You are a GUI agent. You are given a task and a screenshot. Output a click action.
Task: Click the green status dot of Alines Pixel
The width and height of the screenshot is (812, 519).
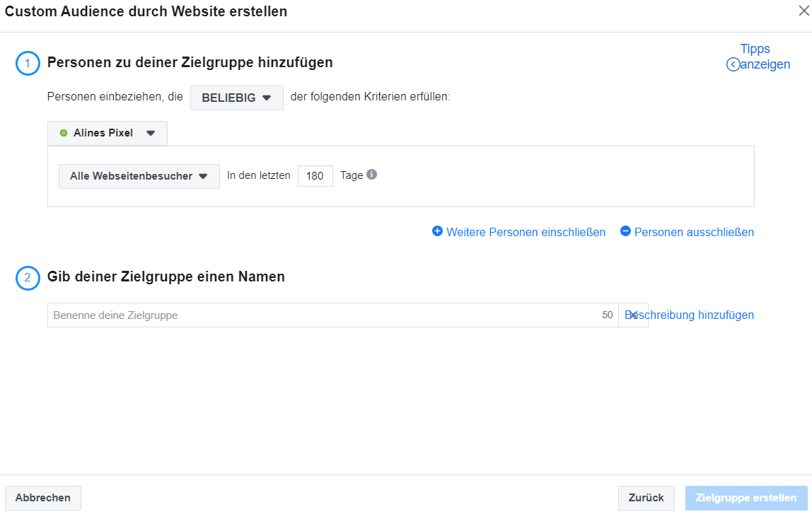point(64,133)
